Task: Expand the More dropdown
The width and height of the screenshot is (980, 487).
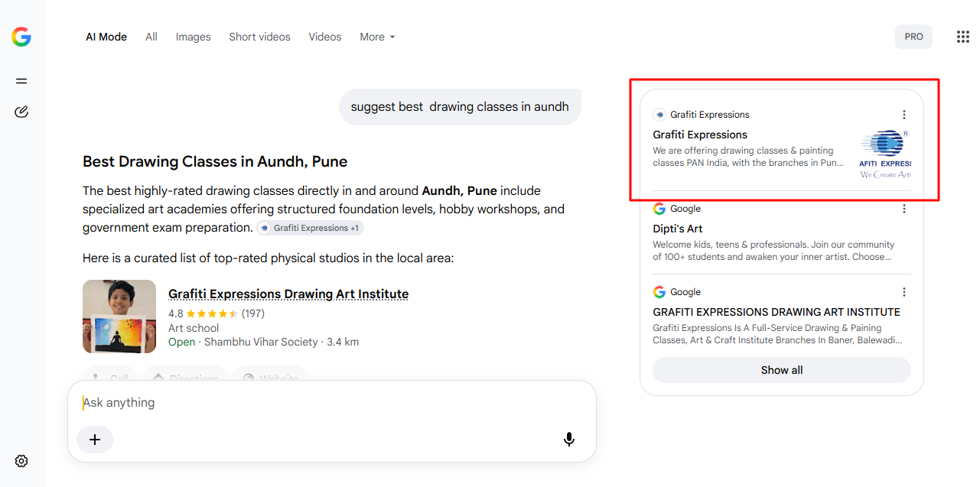Action: coord(377,37)
